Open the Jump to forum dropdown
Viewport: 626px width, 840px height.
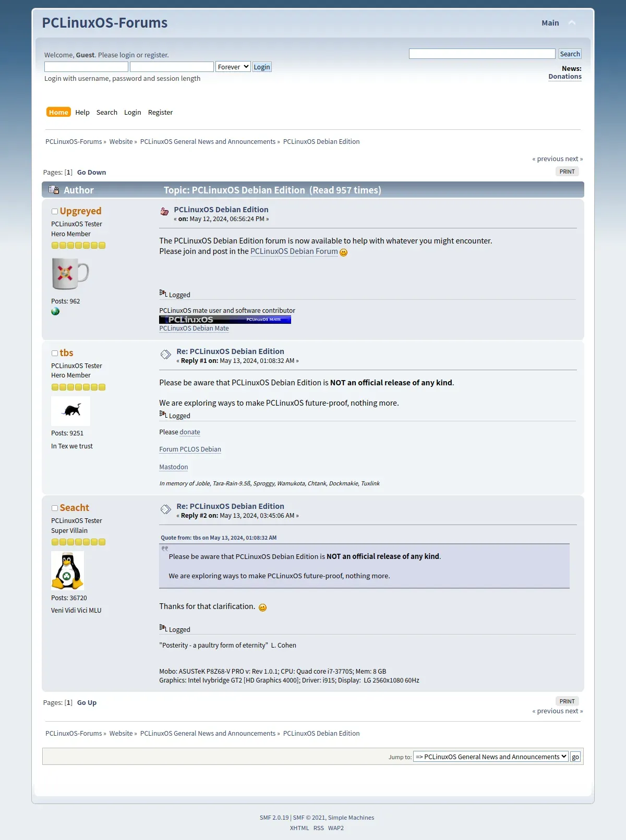tap(491, 757)
